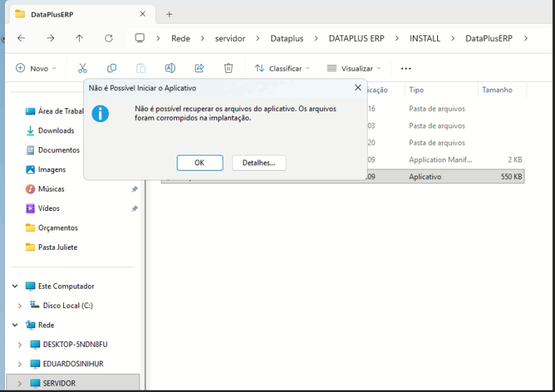Open Downloads in the sidebar
The width and height of the screenshot is (555, 392).
click(50, 130)
